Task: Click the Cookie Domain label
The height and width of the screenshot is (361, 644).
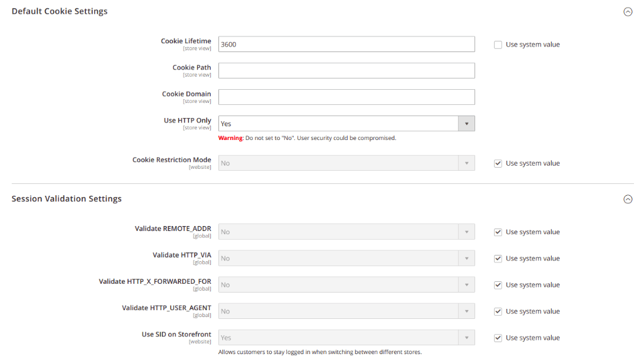Action: pyautogui.click(x=186, y=94)
